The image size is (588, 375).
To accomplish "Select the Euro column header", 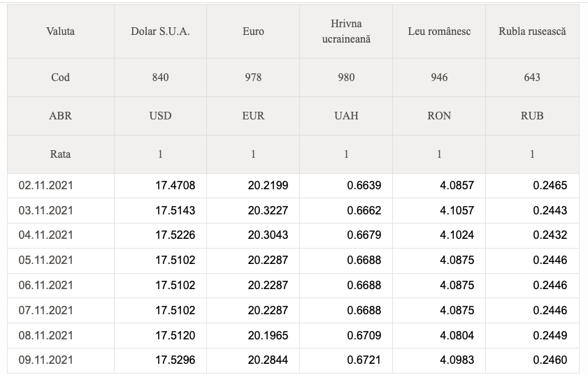I will pos(253,31).
